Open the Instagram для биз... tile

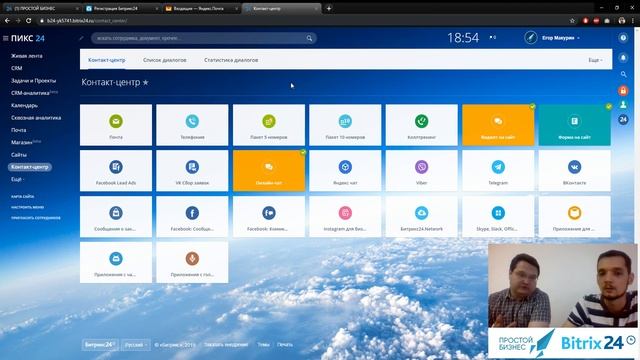(345, 217)
